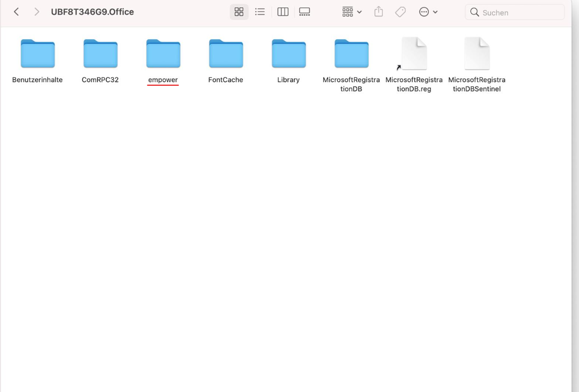Select the MicrosoftRegistrationDB.reg alias file icon
Screen dimensions: 579x392
coord(414,53)
